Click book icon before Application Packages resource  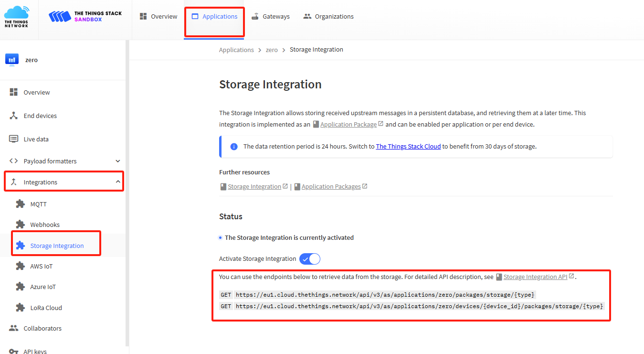pyautogui.click(x=297, y=187)
